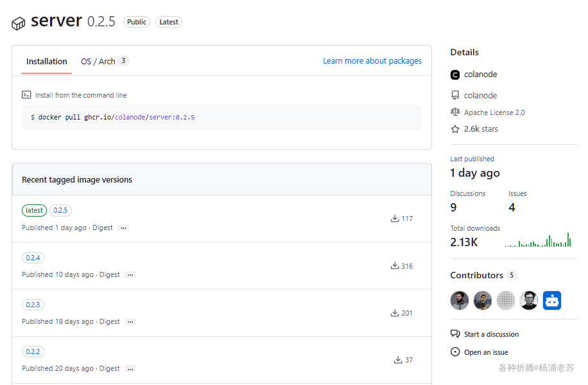
Task: Click the 2.13K total downloads value
Action: (x=464, y=242)
